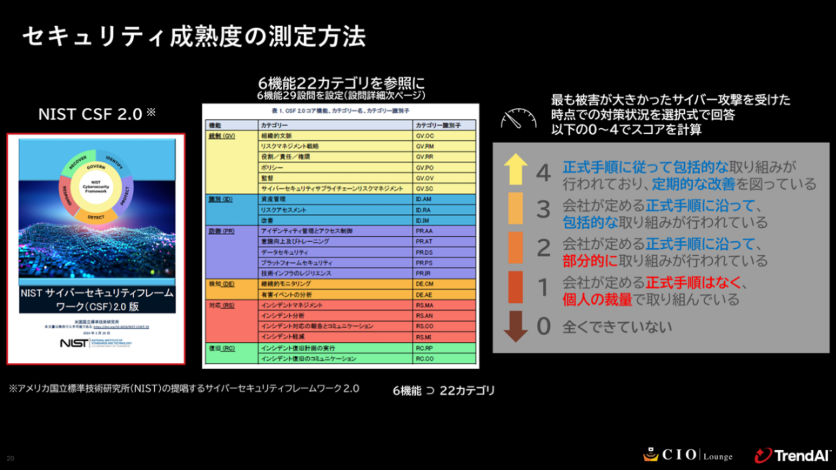Click the cover title NIST サイバーセキュリティフレームワーク(CSF)2.0版
The width and height of the screenshot is (836, 470).
tap(97, 299)
